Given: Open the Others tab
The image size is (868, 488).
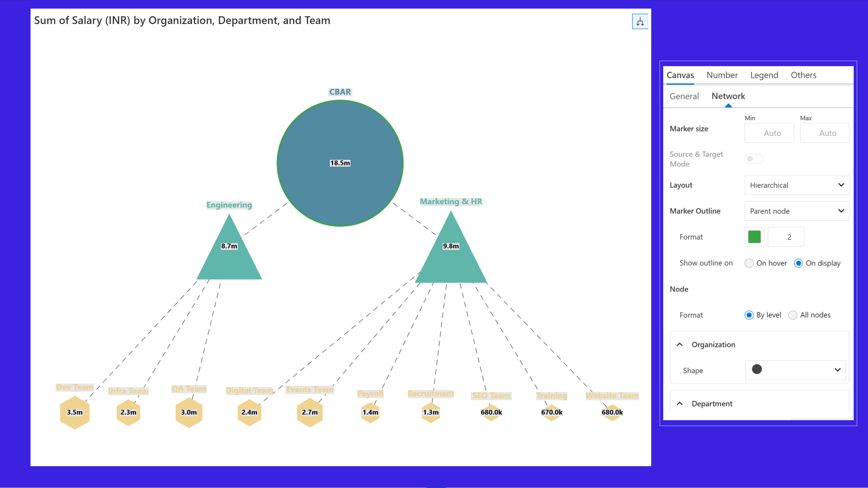Looking at the screenshot, I should point(803,75).
